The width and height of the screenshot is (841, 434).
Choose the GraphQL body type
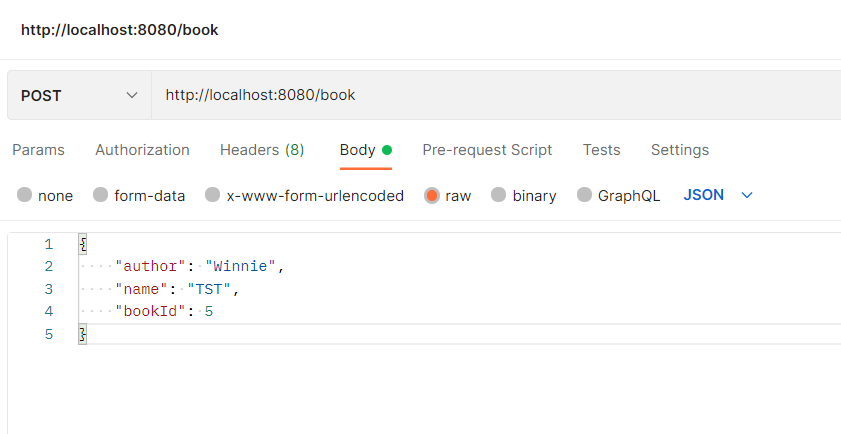click(x=585, y=196)
